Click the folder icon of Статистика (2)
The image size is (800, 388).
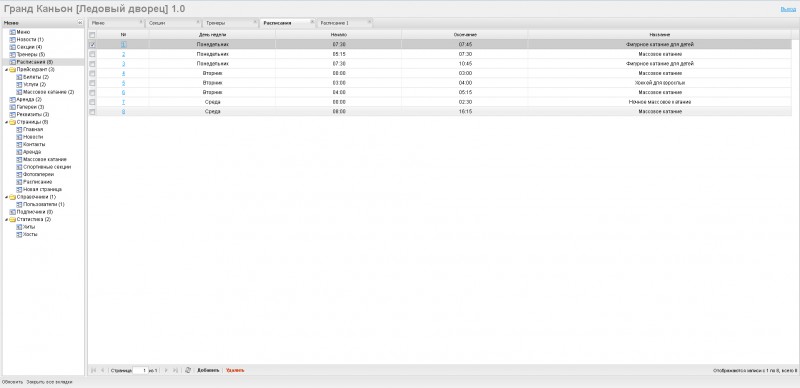(x=12, y=220)
